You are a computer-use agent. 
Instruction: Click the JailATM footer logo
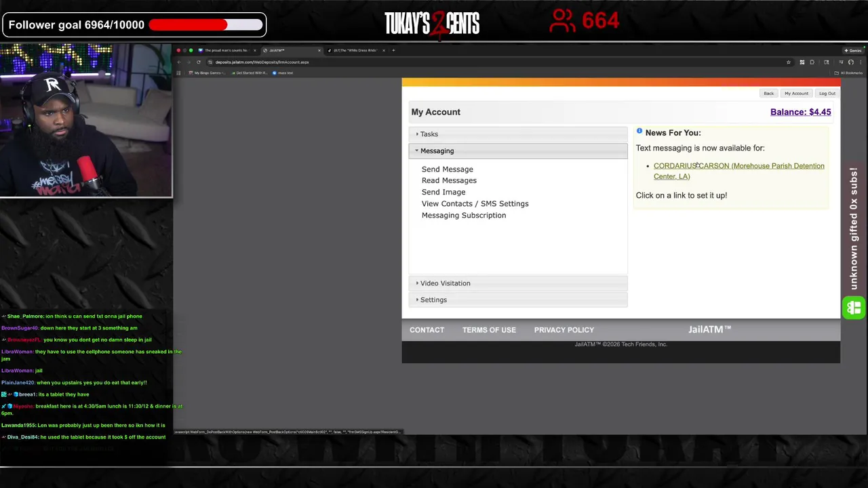(709, 329)
